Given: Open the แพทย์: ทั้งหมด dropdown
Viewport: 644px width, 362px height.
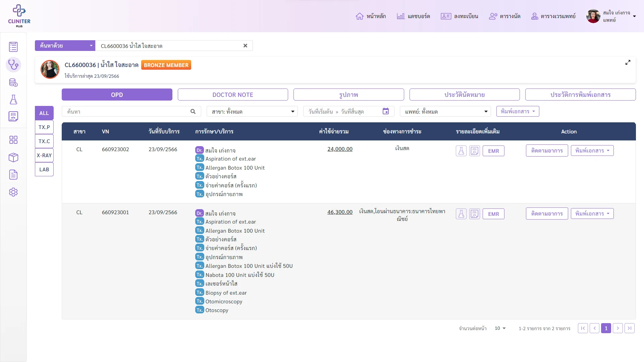Looking at the screenshot, I should [445, 111].
